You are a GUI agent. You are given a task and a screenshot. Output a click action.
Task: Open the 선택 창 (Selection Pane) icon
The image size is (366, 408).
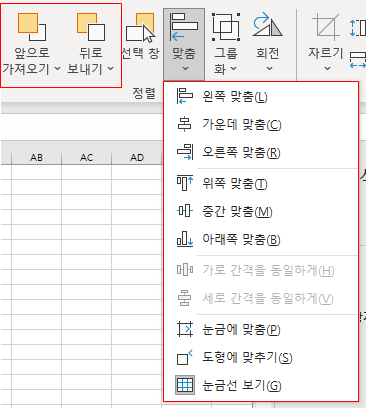(140, 28)
